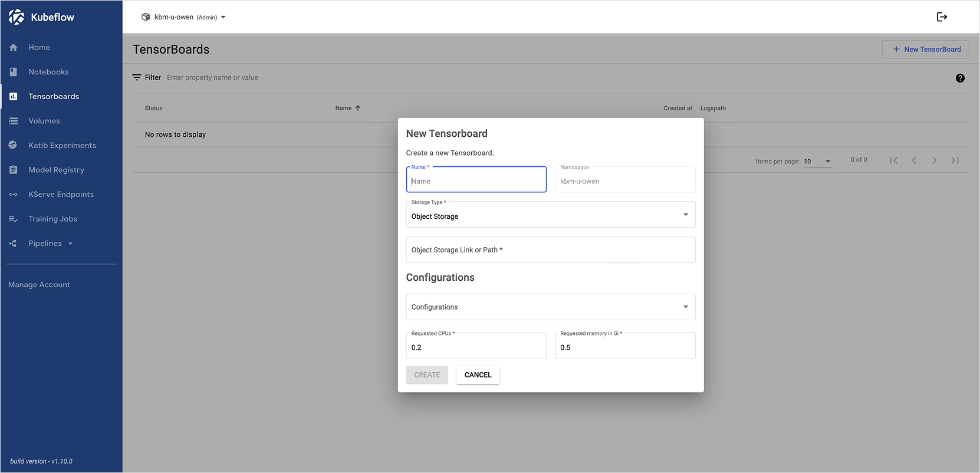Viewport: 980px width, 473px height.
Task: Click the Logspath column header
Action: tap(713, 108)
